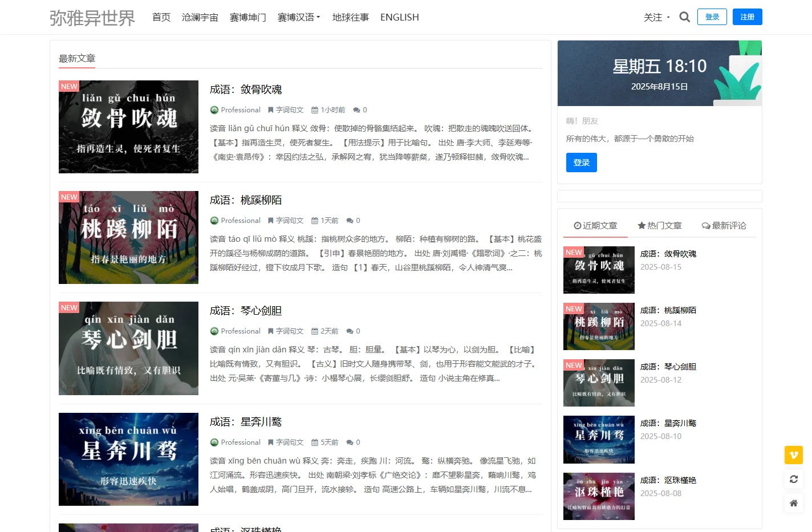Open sidebar 琴心剑胆 small thumbnail
Screen dimensions: 812x532
coord(599,383)
